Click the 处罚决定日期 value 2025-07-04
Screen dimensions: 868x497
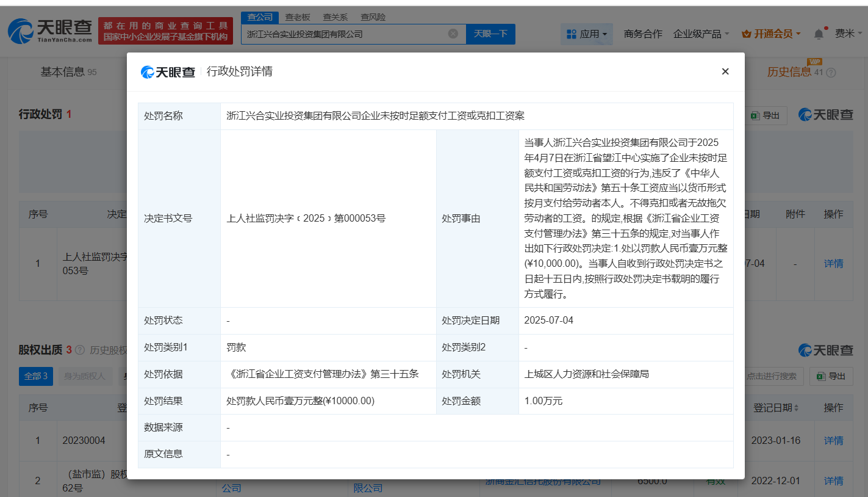tap(549, 321)
